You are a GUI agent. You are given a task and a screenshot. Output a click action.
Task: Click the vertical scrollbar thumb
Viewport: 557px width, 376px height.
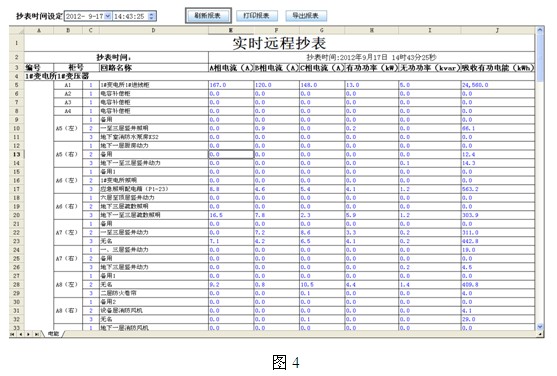540,58
